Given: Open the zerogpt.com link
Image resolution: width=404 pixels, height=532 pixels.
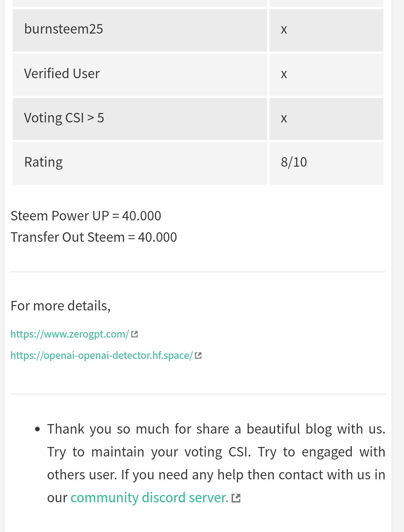Looking at the screenshot, I should click(x=70, y=334).
